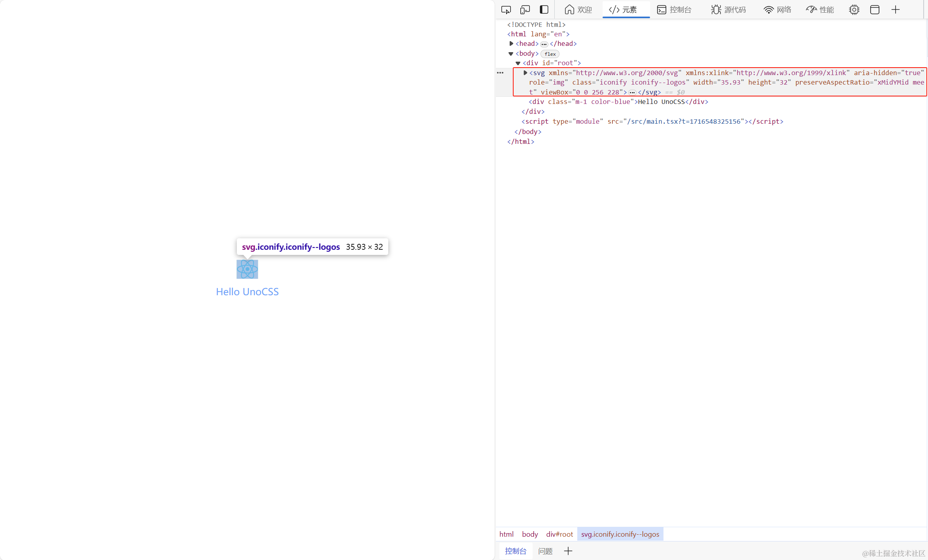Viewport: 928px width, 560px height.
Task: Toggle the device emulation mode
Action: 525,9
